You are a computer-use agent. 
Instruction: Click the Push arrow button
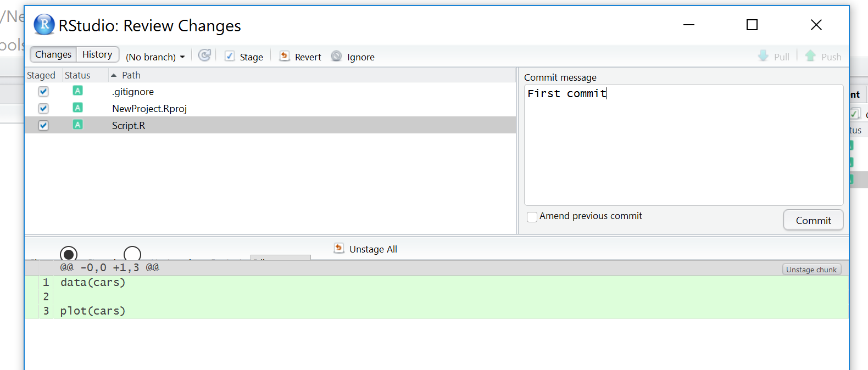(823, 56)
